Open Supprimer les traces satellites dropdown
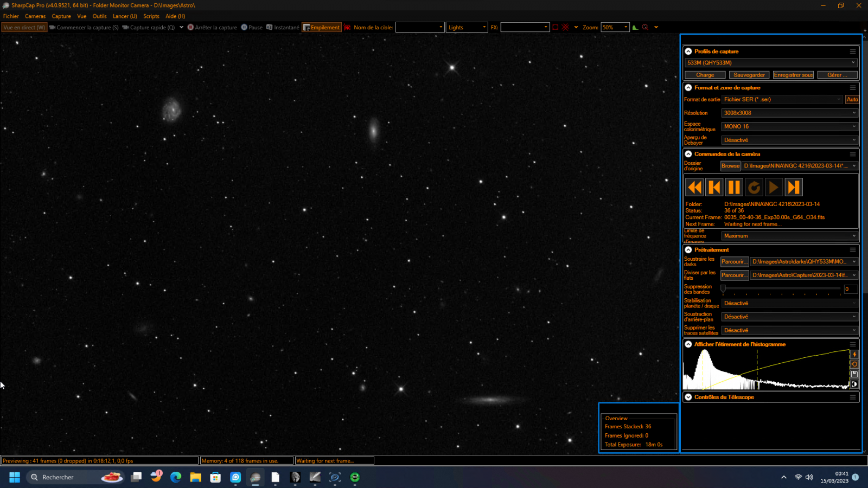 (790, 330)
